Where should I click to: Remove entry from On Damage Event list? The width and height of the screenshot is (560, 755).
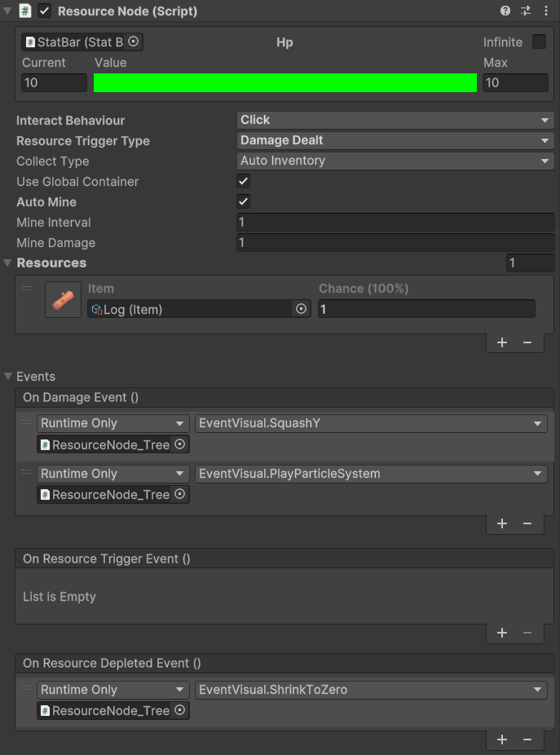(527, 523)
